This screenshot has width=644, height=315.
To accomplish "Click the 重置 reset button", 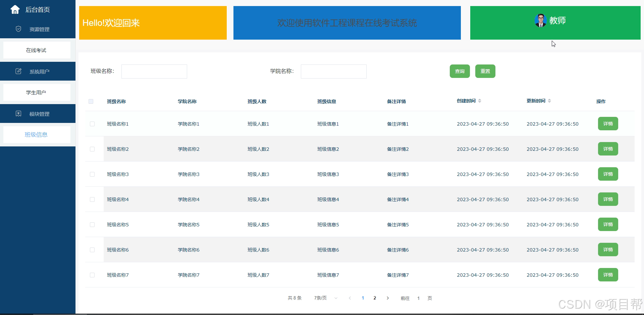I will [x=485, y=71].
